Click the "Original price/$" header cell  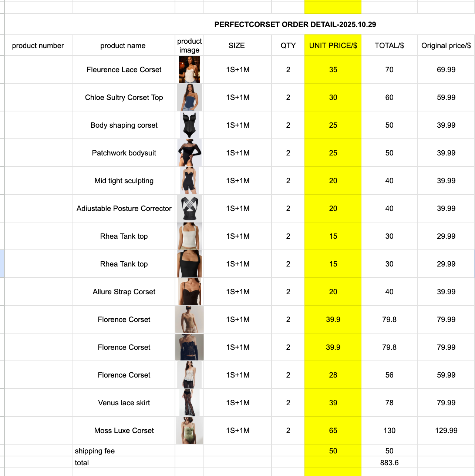coord(446,46)
